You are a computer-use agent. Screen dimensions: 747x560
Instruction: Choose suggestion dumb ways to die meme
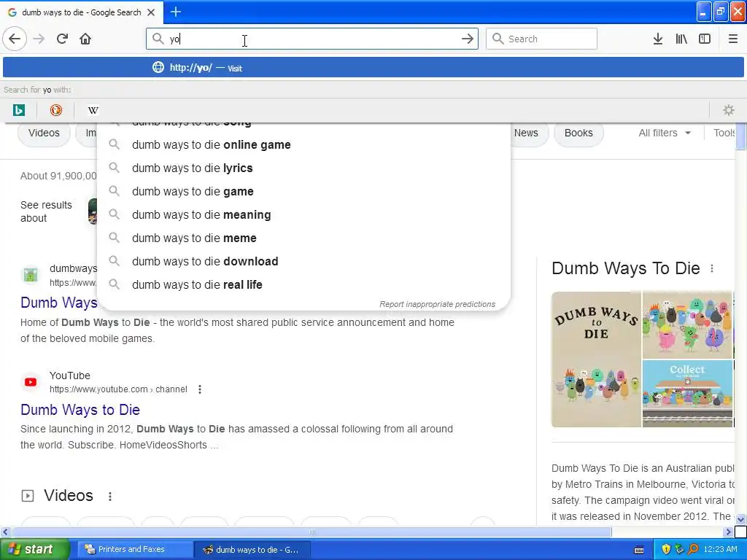(x=303, y=238)
